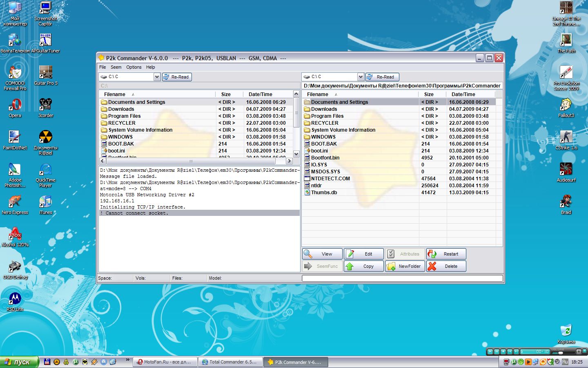Open Alcohol 120% desktop icon
This screenshot has height=368, width=588.
pyautogui.click(x=15, y=237)
